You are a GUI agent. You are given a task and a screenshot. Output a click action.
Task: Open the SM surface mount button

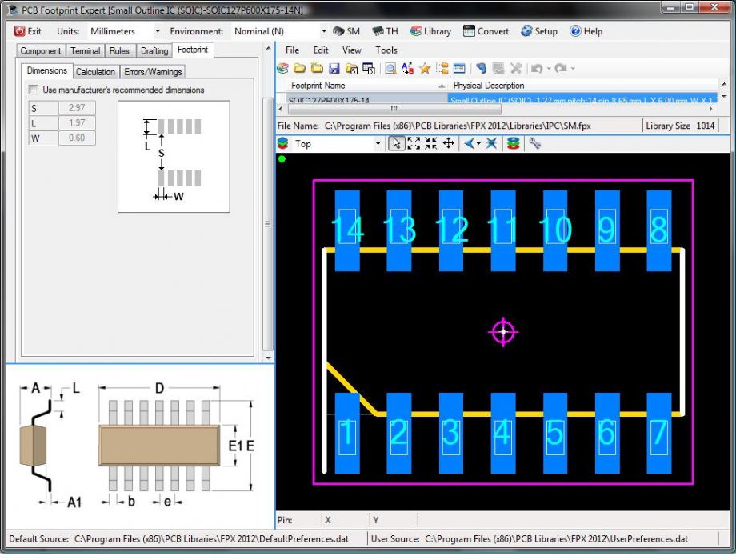[346, 31]
